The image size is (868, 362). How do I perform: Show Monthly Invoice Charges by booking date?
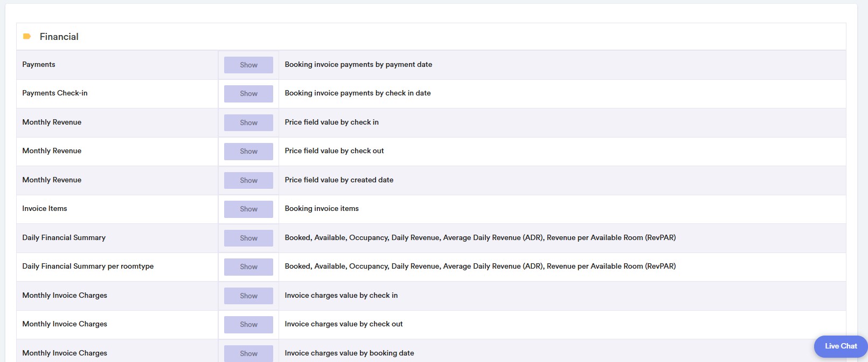(x=248, y=353)
